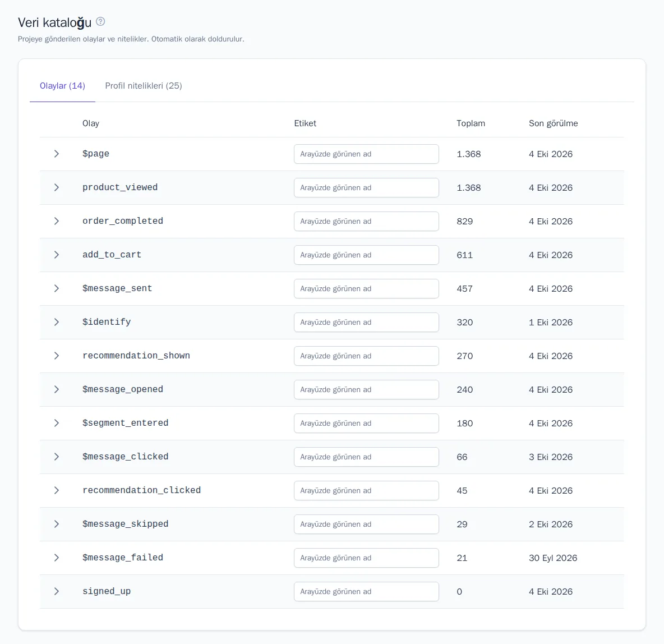Expand the $message_sent event row
Screen dimensions: 664x644
[x=56, y=288]
